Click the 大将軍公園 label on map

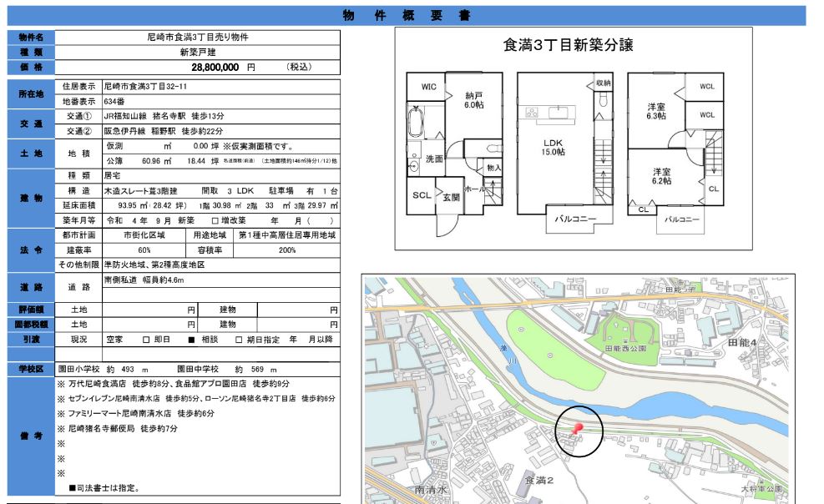coord(761,489)
